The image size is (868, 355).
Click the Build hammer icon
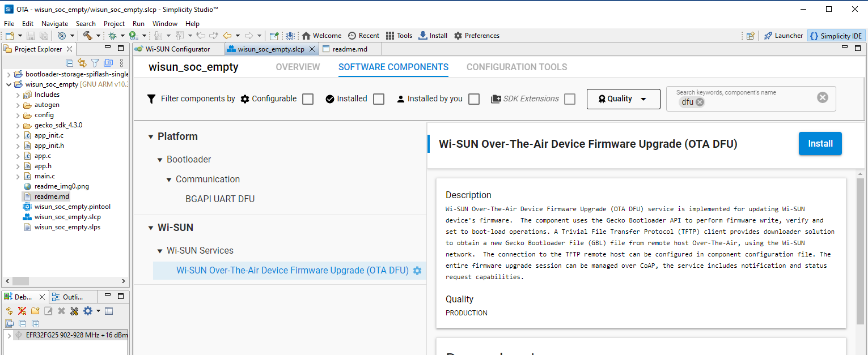pos(87,36)
